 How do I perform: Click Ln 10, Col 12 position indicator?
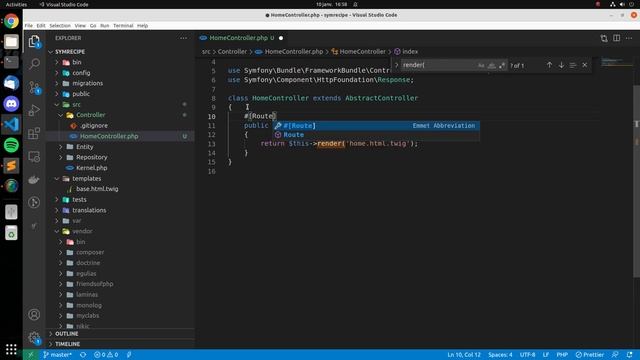tap(464, 355)
